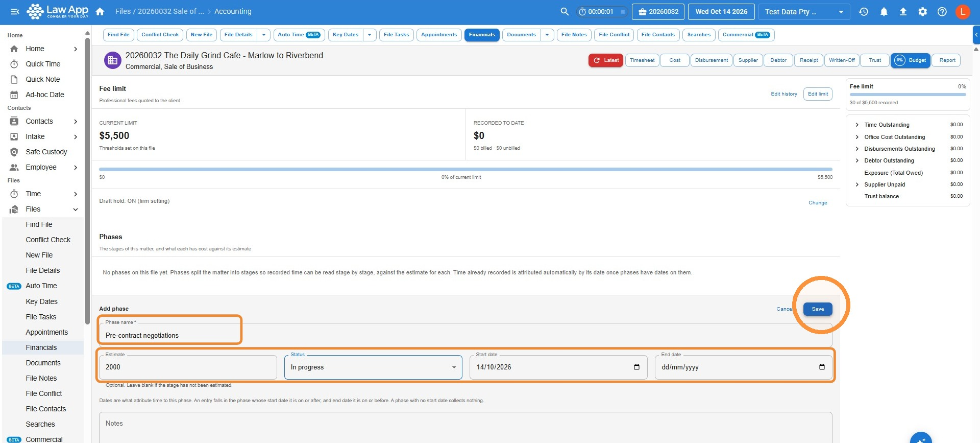This screenshot has width=980, height=443.
Task: Open Test Data Pty company dropdown
Action: click(x=804, y=12)
